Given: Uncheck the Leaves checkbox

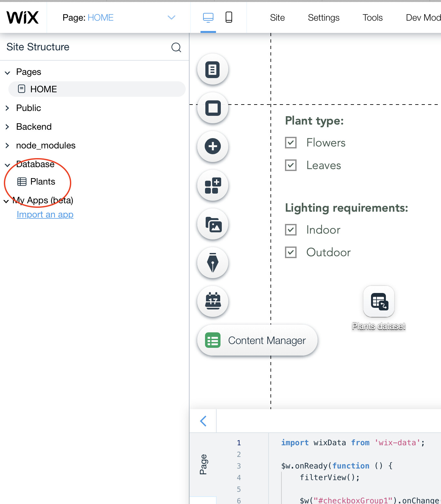Looking at the screenshot, I should click(291, 165).
